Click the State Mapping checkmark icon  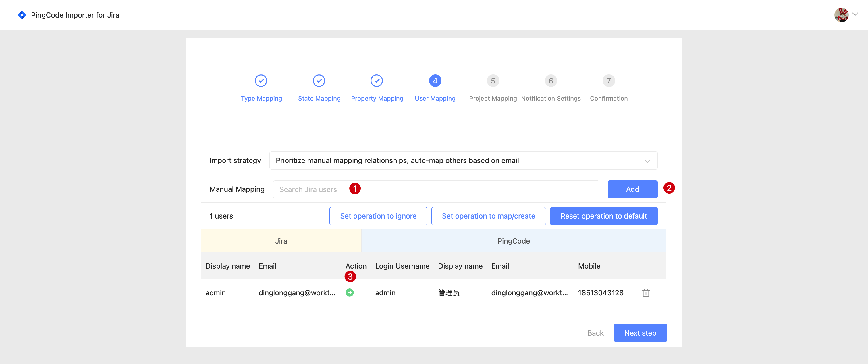pyautogui.click(x=319, y=81)
